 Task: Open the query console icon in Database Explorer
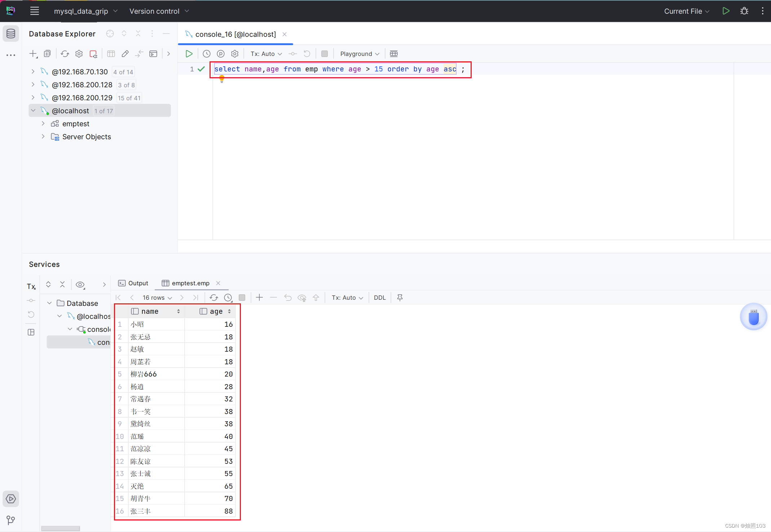[x=153, y=54]
